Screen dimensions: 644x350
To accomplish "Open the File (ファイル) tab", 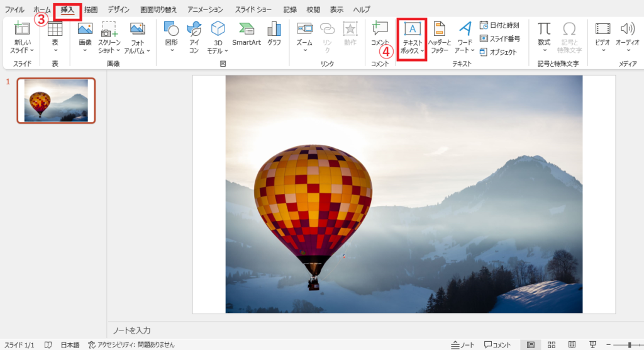I will point(14,9).
